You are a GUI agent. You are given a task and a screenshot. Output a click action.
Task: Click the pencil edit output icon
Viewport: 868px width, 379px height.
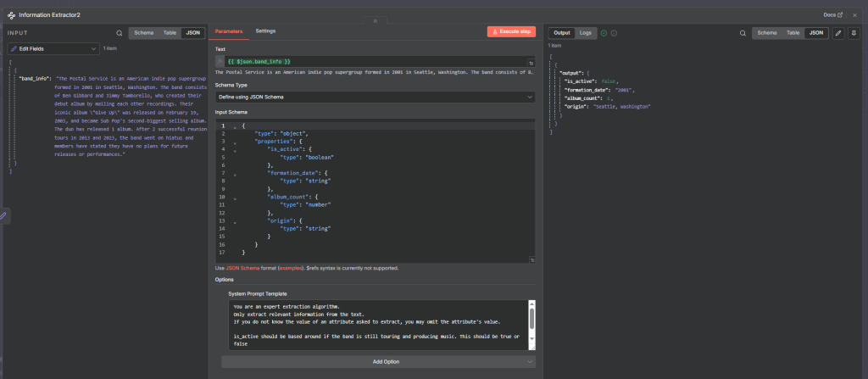pos(837,33)
